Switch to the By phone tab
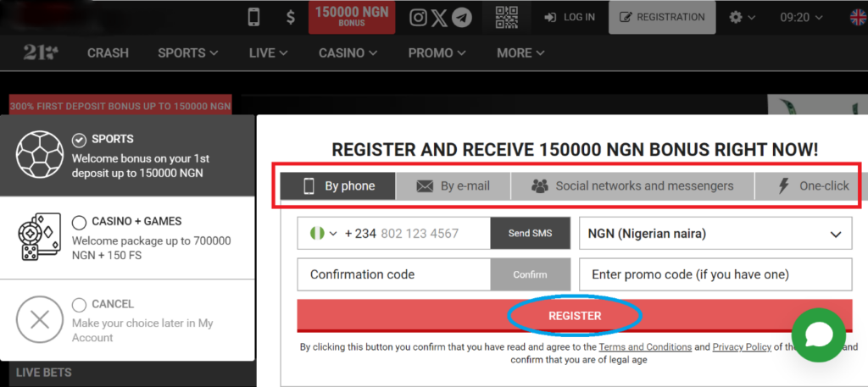The image size is (868, 387). coord(338,186)
